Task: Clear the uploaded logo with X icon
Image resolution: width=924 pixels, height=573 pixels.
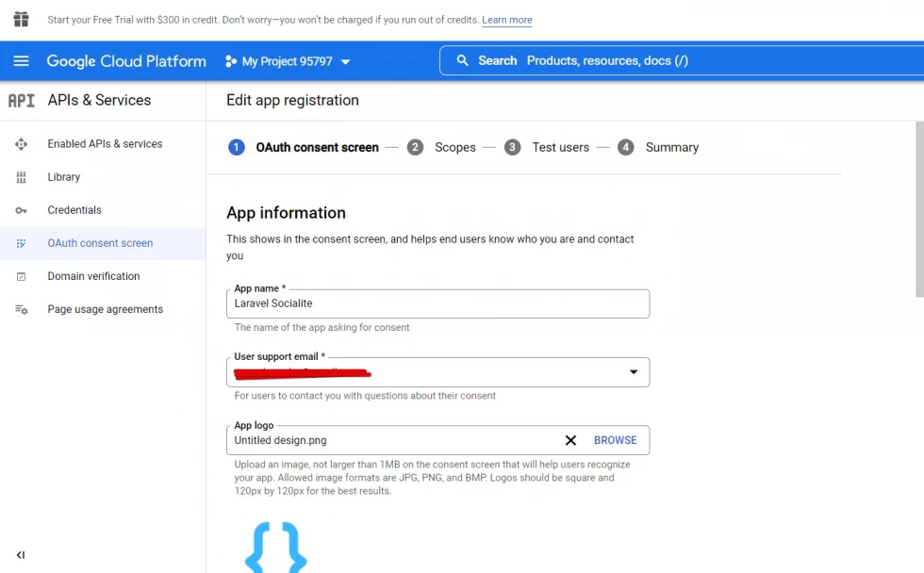Action: 570,440
